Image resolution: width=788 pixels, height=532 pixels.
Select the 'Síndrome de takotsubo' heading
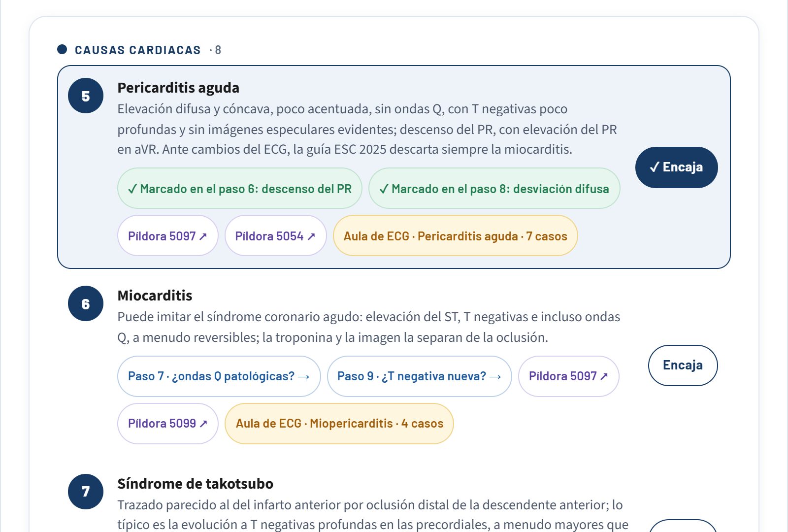click(x=195, y=484)
